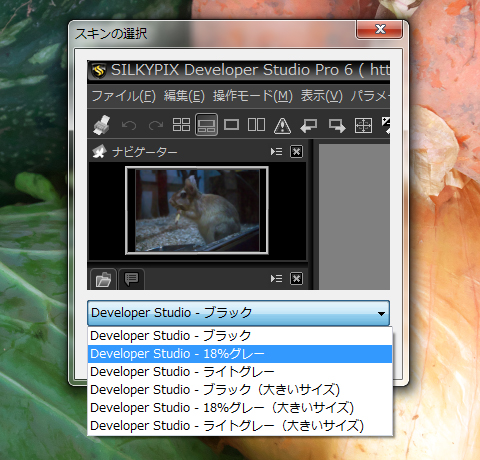Choose '18%グレー (大きいサイズ)' skin option
Viewport: 480px width, 460px height.
(240, 408)
